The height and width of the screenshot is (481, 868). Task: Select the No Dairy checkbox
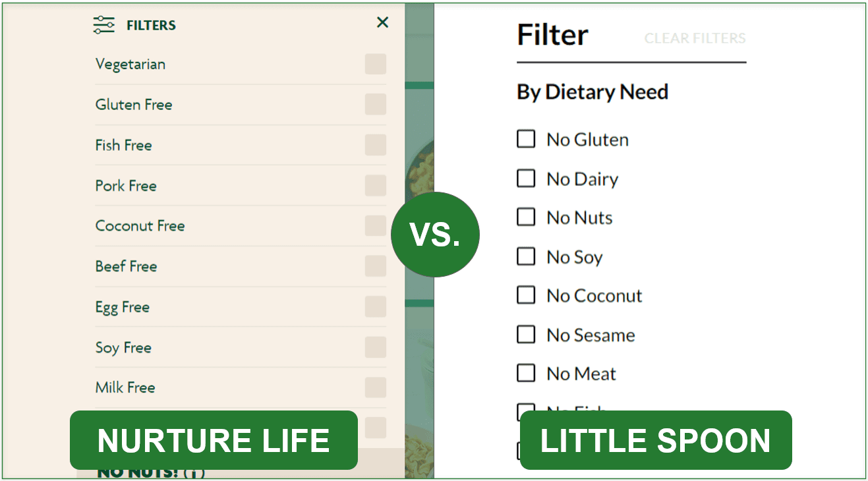click(525, 178)
